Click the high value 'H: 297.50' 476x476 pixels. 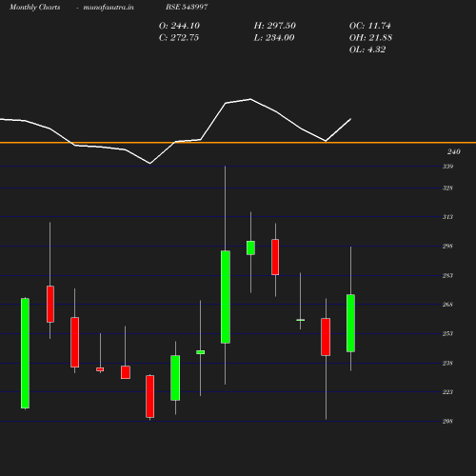pyautogui.click(x=274, y=26)
